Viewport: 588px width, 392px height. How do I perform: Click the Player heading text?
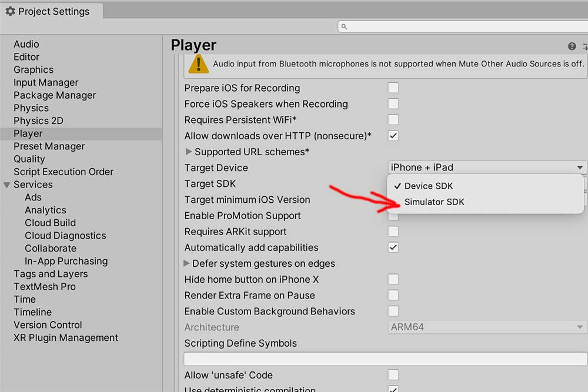tap(193, 45)
